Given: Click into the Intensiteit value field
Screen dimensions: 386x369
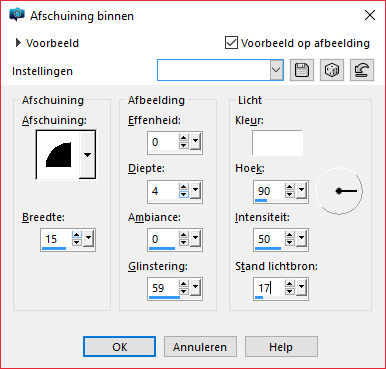Looking at the screenshot, I should point(269,239).
